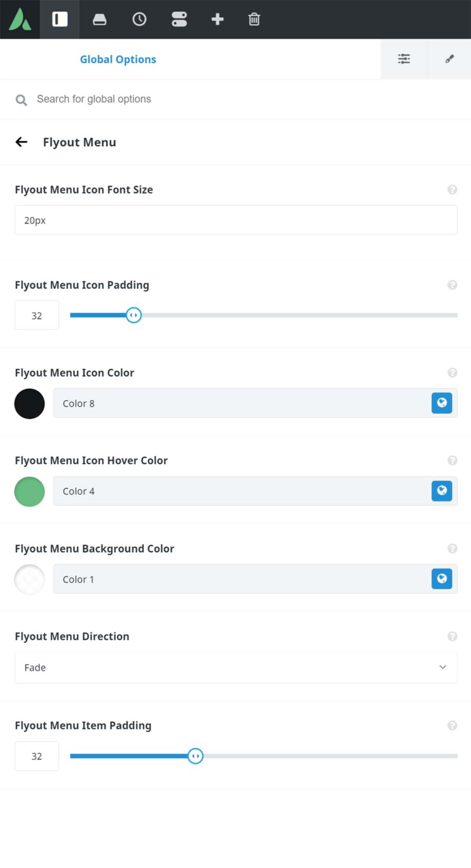
Task: Toggle the globe on Flyout Menu Background Color
Action: (442, 579)
